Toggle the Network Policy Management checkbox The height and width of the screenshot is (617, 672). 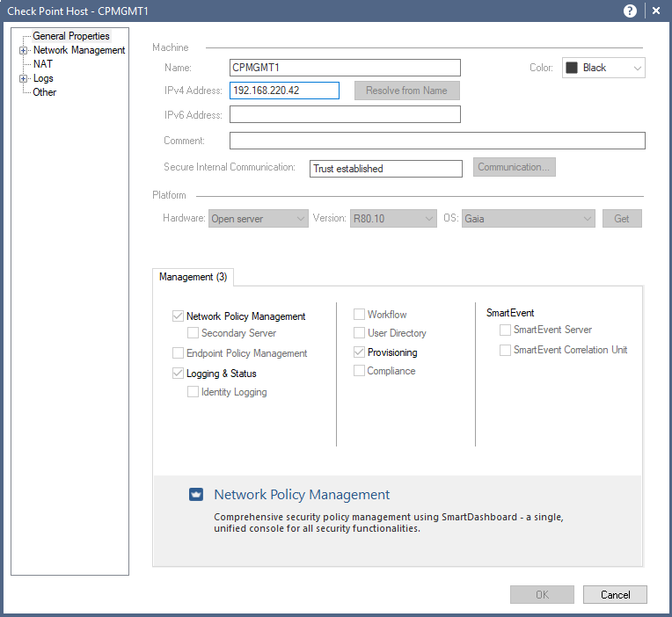point(178,316)
